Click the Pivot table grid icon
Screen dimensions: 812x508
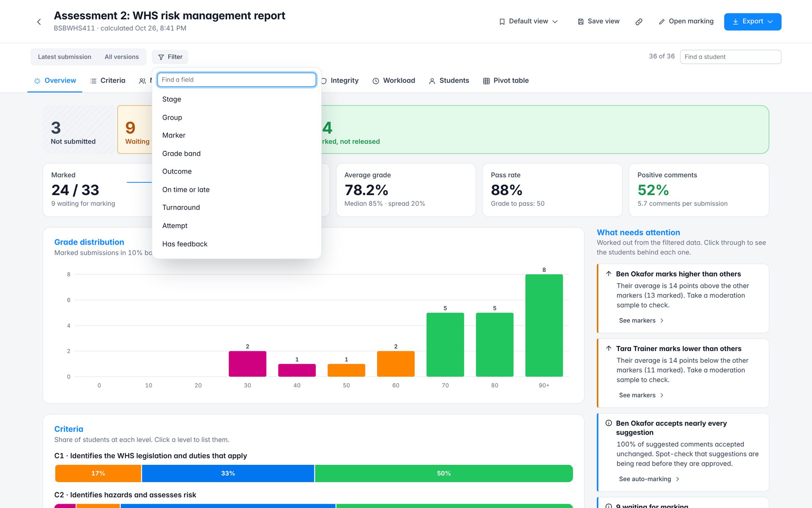(486, 81)
